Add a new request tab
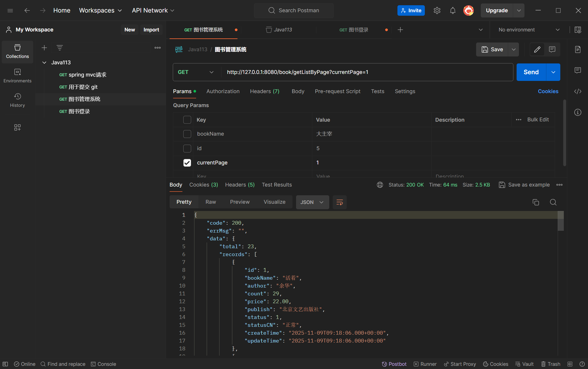The image size is (588, 369). pyautogui.click(x=400, y=30)
